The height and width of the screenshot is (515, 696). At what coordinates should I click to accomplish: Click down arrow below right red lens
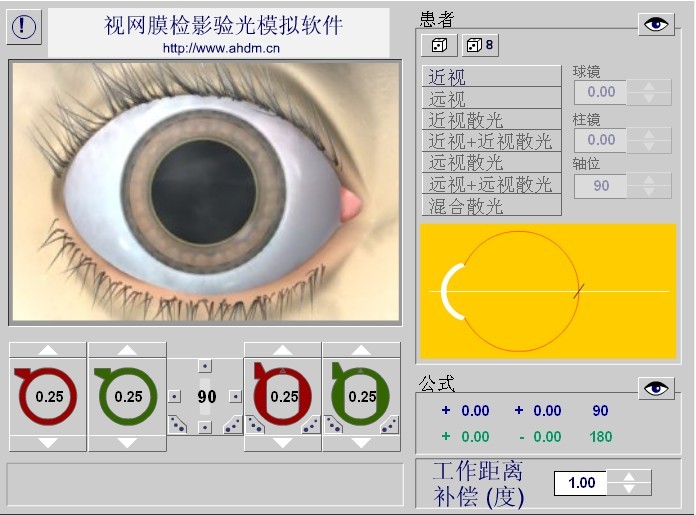(282, 443)
